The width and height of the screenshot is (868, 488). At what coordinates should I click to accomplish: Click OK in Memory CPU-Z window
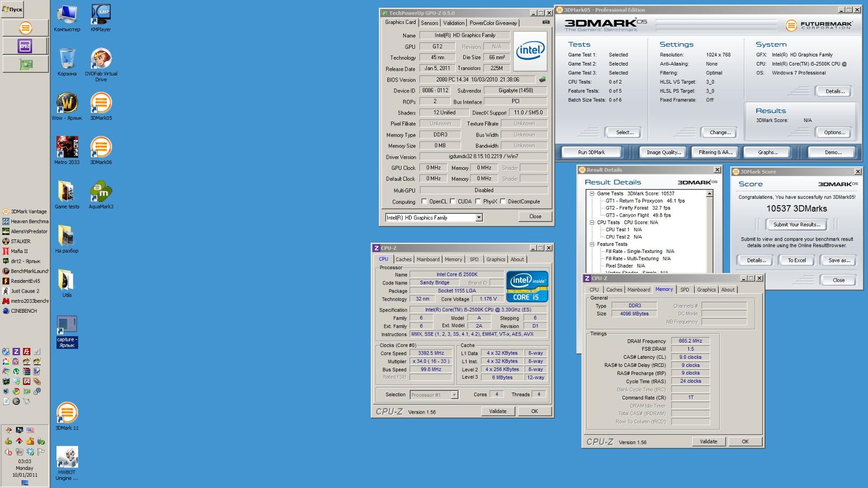coord(745,442)
